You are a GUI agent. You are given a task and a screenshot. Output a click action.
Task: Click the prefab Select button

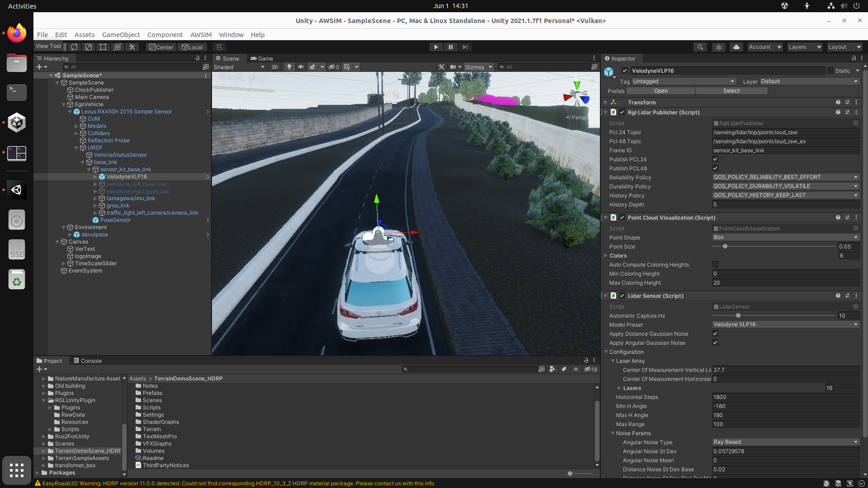[731, 91]
